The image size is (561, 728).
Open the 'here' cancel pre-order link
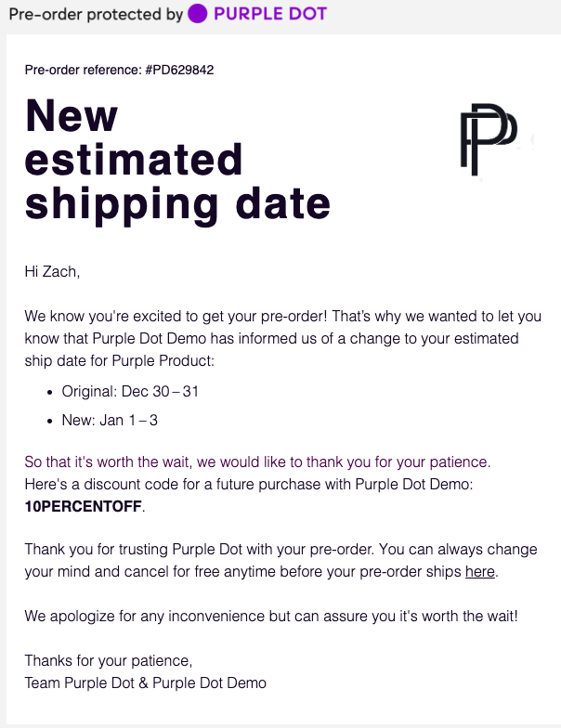click(479, 571)
